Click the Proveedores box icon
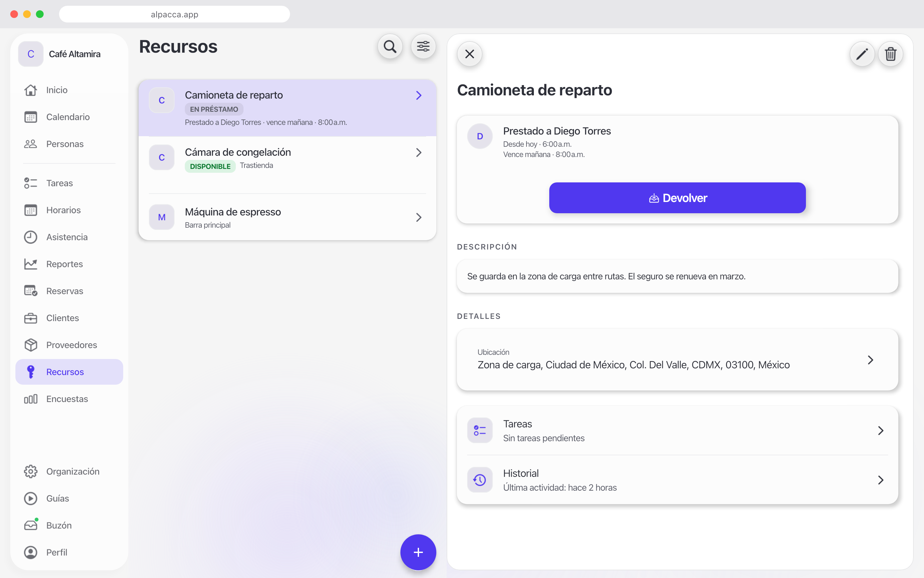 tap(30, 345)
